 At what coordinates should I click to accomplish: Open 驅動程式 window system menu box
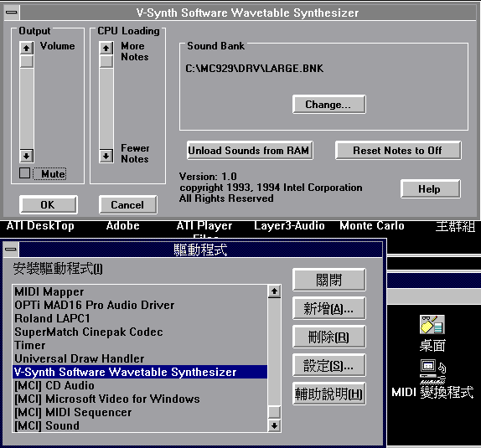click(x=11, y=250)
